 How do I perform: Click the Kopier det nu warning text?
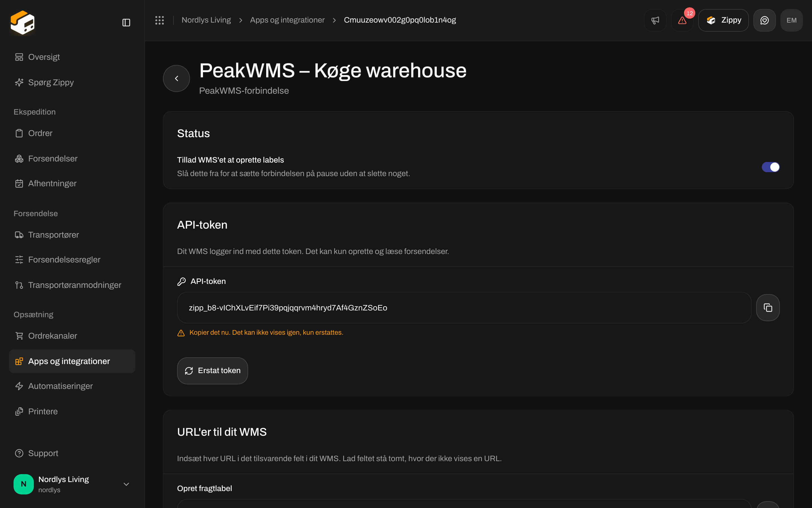coord(266,333)
